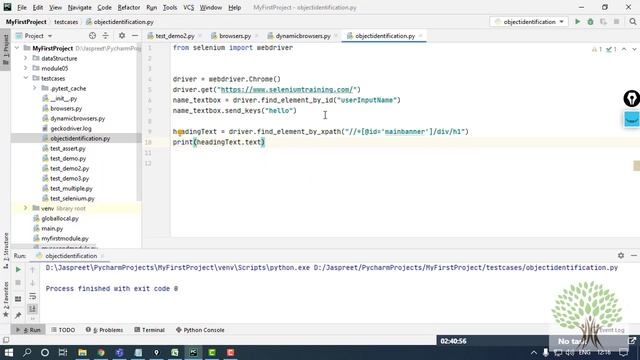The image size is (640, 360).
Task: Open Chrome from the taskbar
Action: (101, 352)
